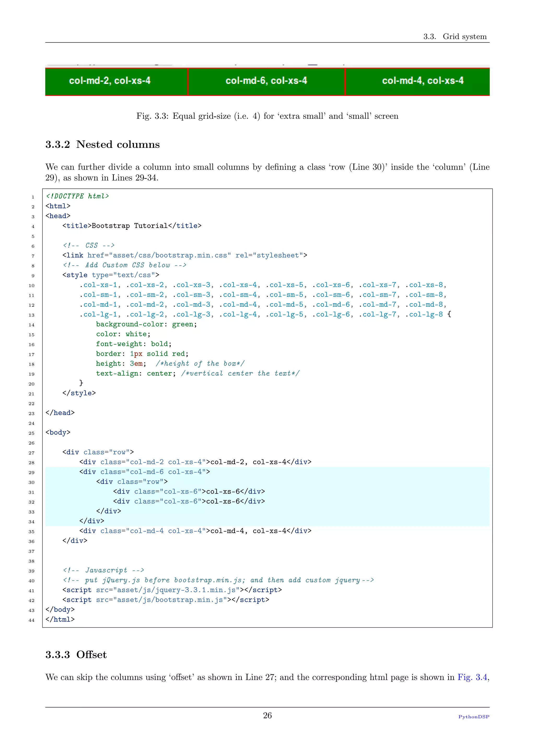Click the green 'col-md-6, col-xs-4' box

pos(266,82)
